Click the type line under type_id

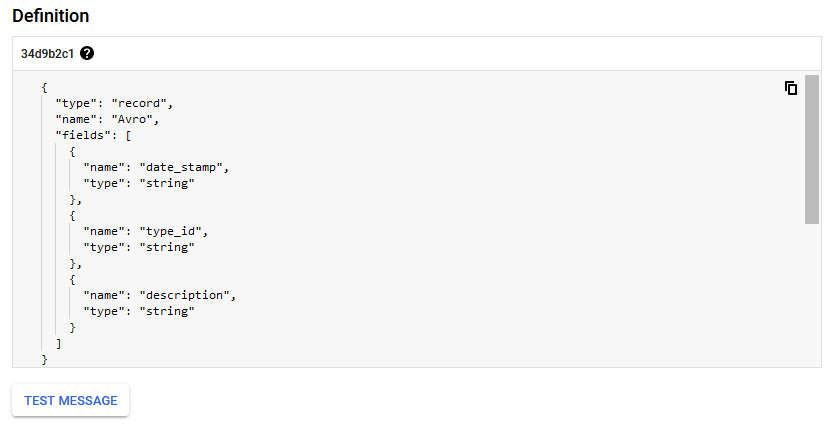(x=138, y=247)
